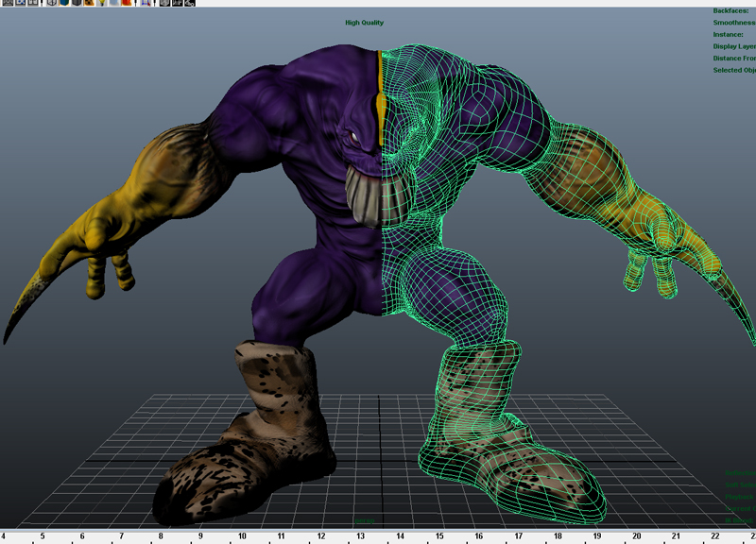Click the Backfaces: heads-up display label

(730, 10)
